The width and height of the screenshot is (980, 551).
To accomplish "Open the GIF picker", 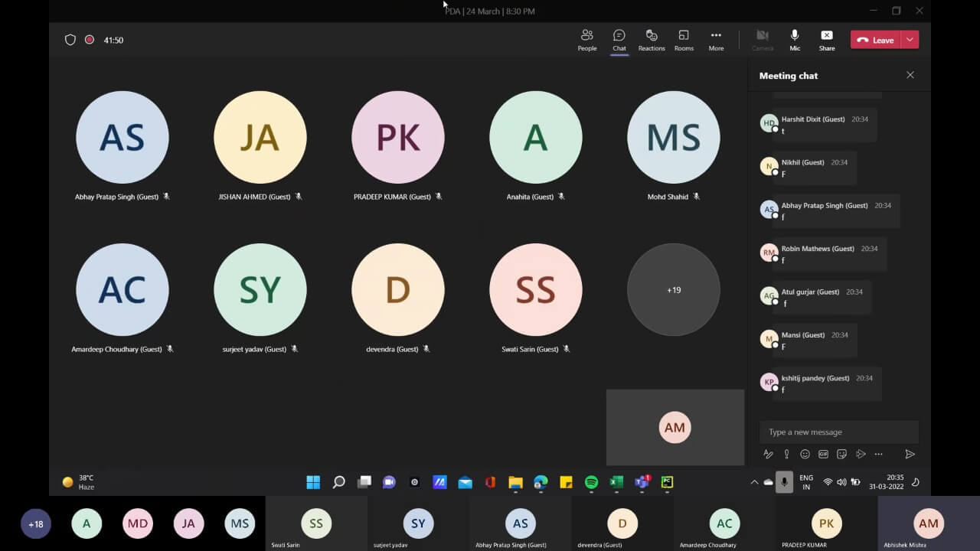I will 823,454.
